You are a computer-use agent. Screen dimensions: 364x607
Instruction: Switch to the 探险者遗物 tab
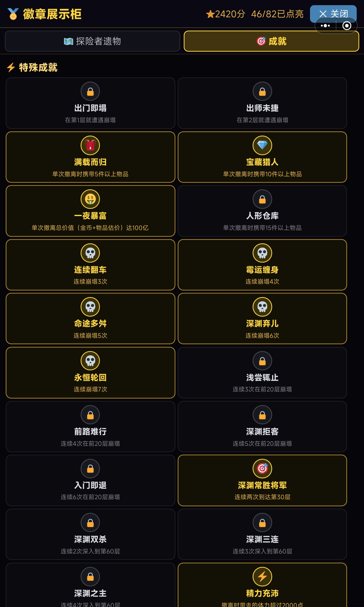93,41
